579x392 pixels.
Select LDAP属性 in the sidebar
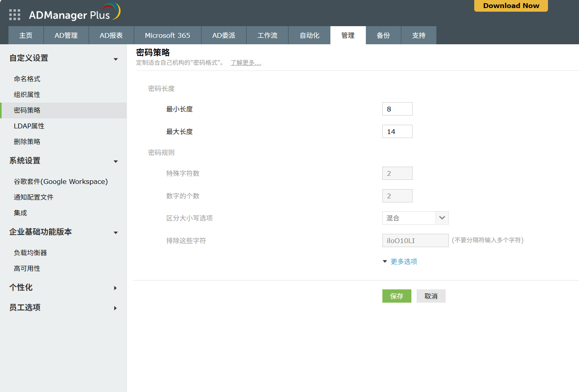pos(29,126)
